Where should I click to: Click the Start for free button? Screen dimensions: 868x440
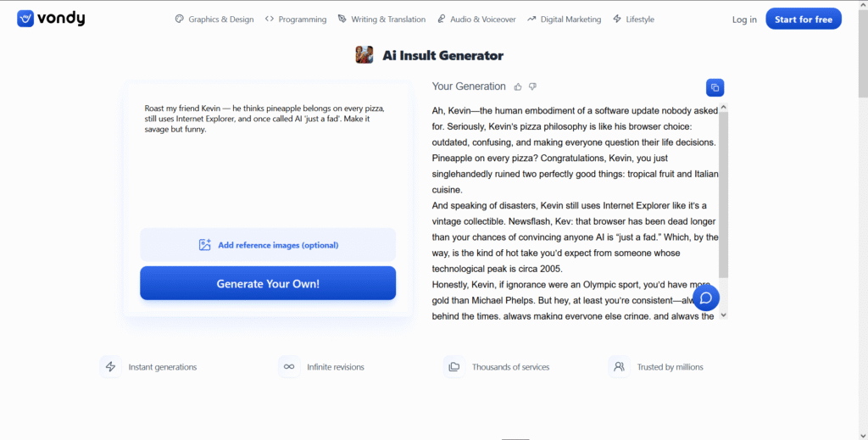pos(804,19)
